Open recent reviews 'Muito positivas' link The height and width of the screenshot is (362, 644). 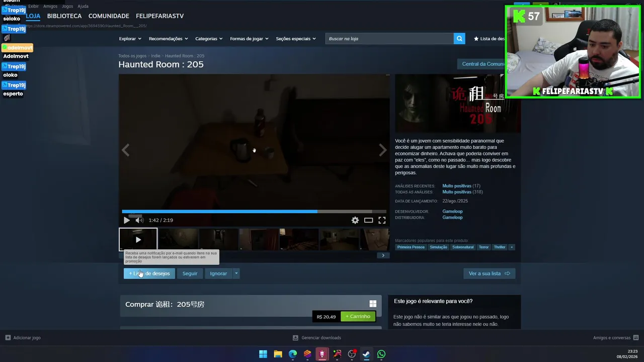457,186
